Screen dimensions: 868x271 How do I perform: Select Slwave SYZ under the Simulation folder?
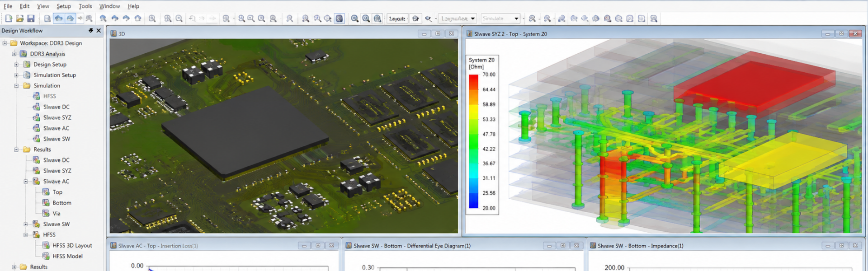point(57,117)
